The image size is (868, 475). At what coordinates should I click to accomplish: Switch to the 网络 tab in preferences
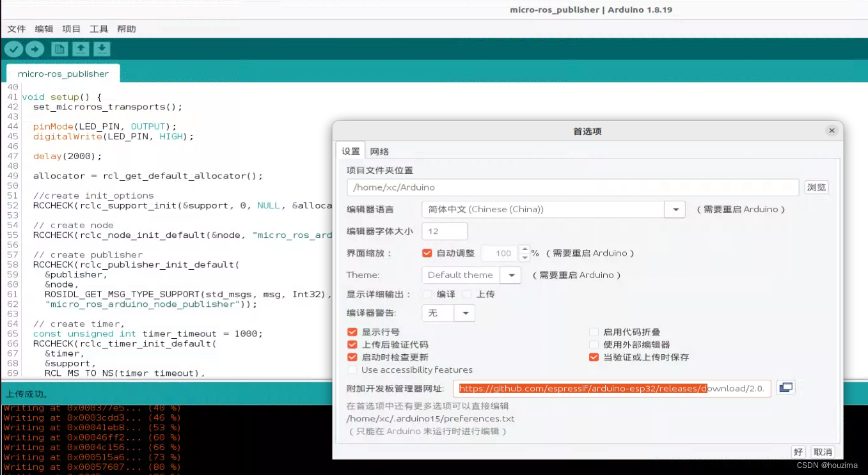(x=379, y=151)
